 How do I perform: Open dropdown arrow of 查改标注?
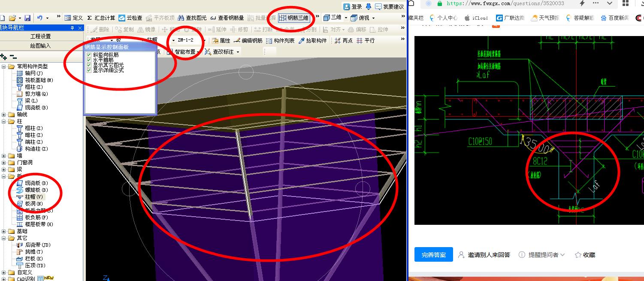(237, 52)
